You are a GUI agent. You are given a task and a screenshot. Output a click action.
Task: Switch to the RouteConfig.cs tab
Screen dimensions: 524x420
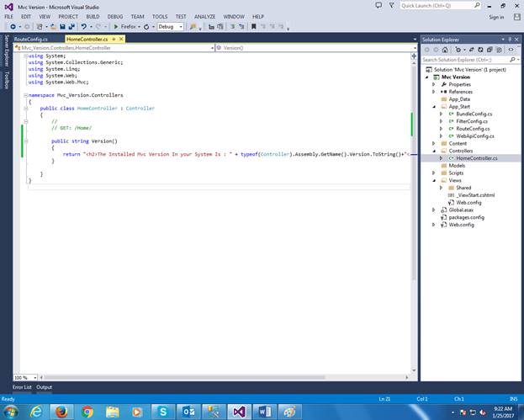coord(31,39)
